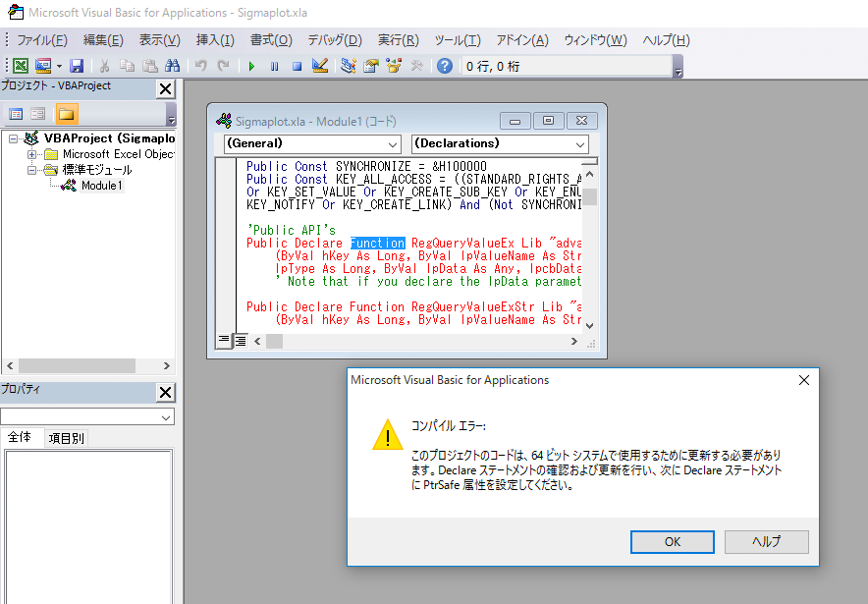The width and height of the screenshot is (868, 604).
Task: Select VBAProject (Sigmaplot) root label
Action: click(x=109, y=138)
